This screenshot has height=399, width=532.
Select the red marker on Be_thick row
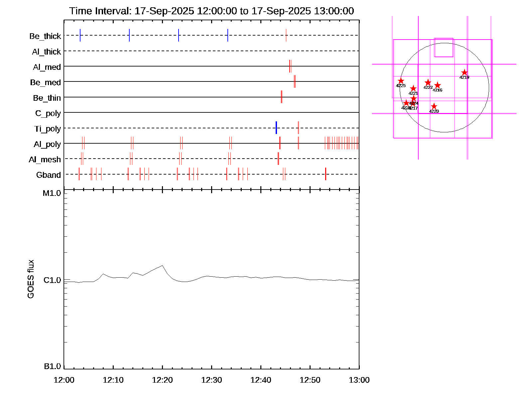coord(286,35)
